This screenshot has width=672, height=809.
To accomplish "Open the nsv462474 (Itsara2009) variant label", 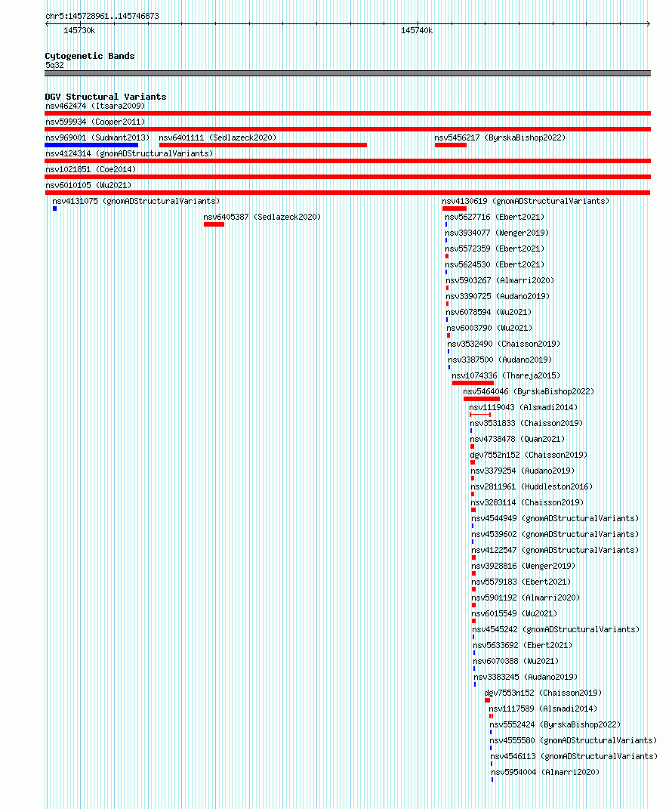I will pyautogui.click(x=95, y=106).
